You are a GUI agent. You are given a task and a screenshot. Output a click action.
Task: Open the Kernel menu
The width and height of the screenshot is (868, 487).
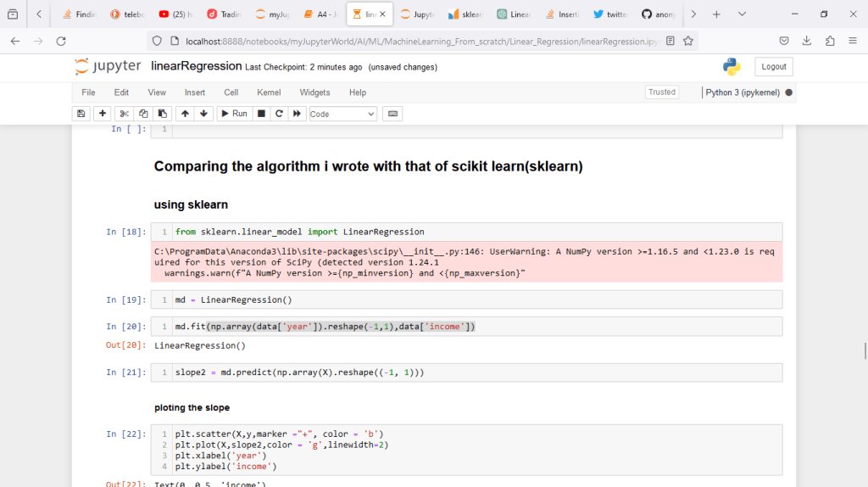click(x=269, y=92)
